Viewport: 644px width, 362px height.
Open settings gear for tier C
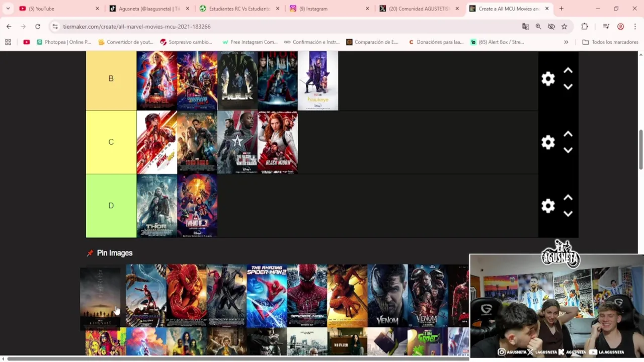pyautogui.click(x=548, y=142)
